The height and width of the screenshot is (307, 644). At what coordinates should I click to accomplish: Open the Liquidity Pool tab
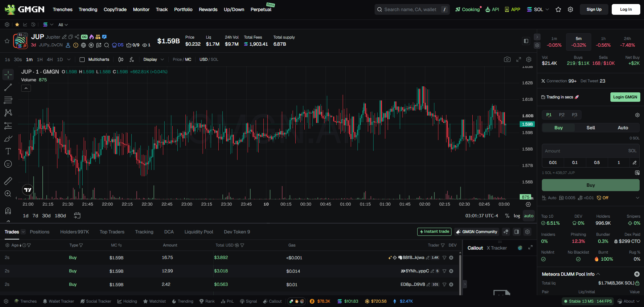click(199, 232)
